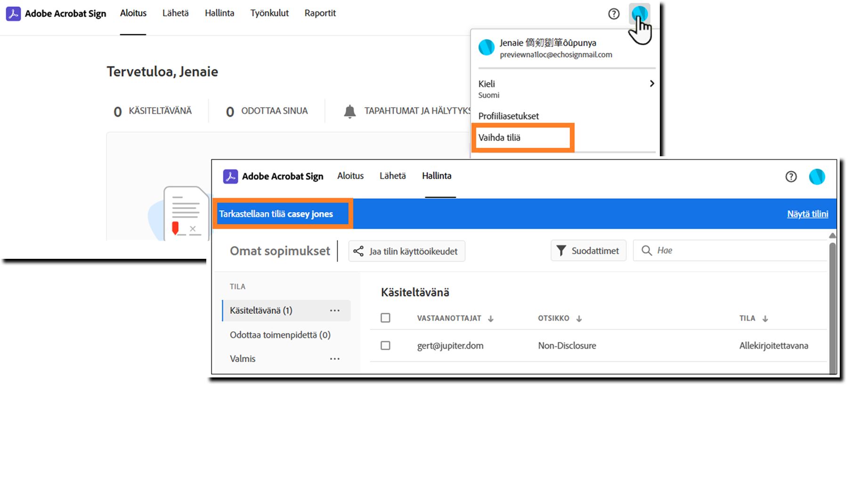Select the Kieli Suomi menu entry
Image resolution: width=852 pixels, height=504 pixels.
(566, 88)
